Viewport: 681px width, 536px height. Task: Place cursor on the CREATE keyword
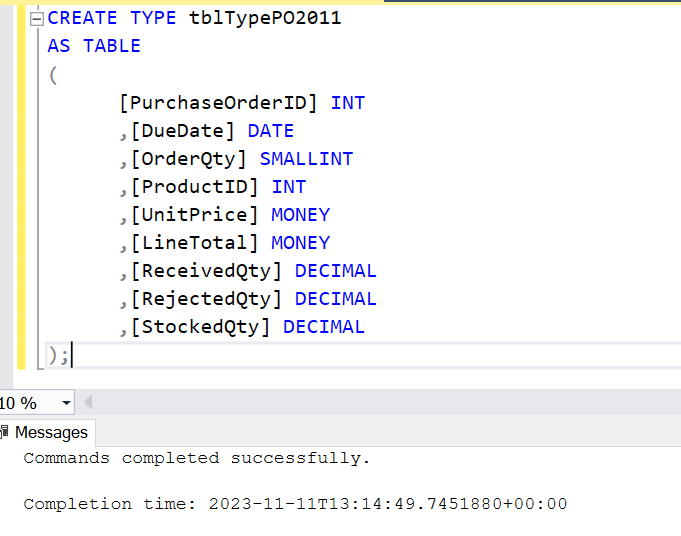tap(82, 18)
